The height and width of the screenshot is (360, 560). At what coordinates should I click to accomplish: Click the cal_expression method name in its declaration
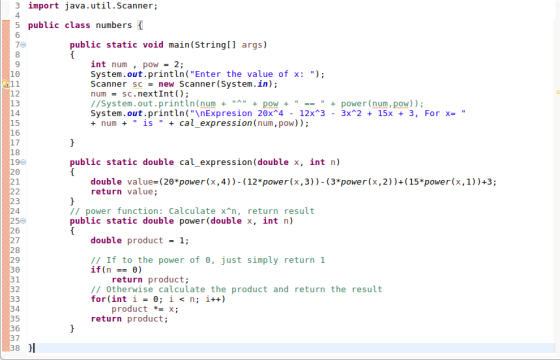click(x=216, y=162)
